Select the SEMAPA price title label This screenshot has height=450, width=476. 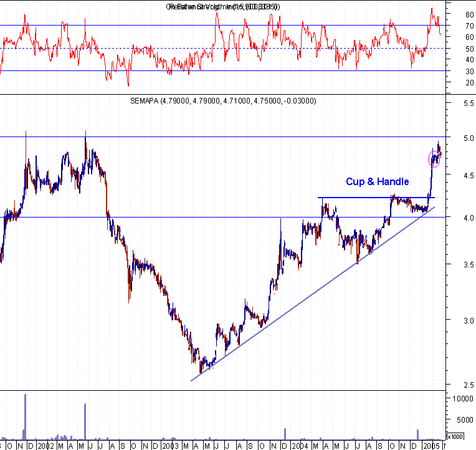tap(223, 101)
